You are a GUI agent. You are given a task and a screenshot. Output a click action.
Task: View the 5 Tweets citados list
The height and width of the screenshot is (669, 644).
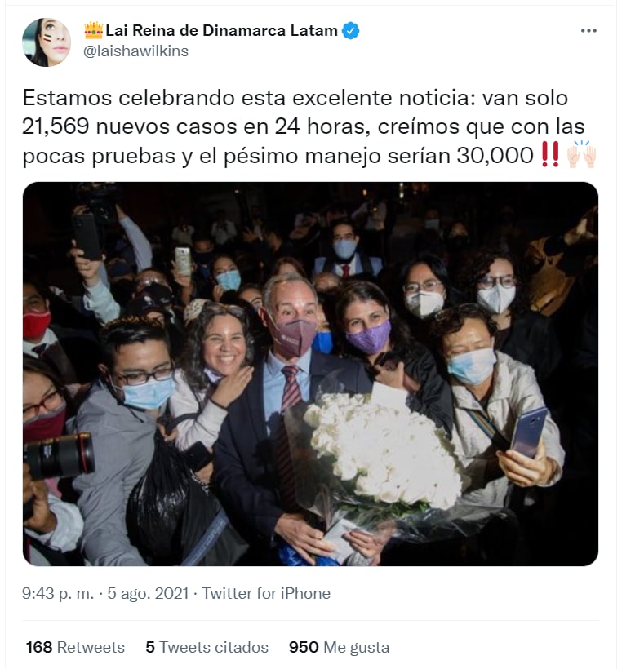207,647
